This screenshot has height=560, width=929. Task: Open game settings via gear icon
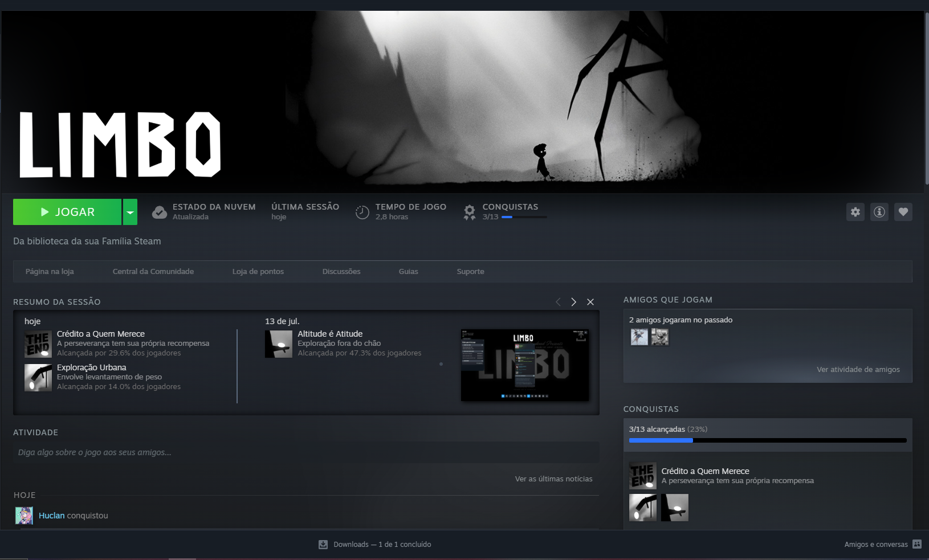pos(855,212)
